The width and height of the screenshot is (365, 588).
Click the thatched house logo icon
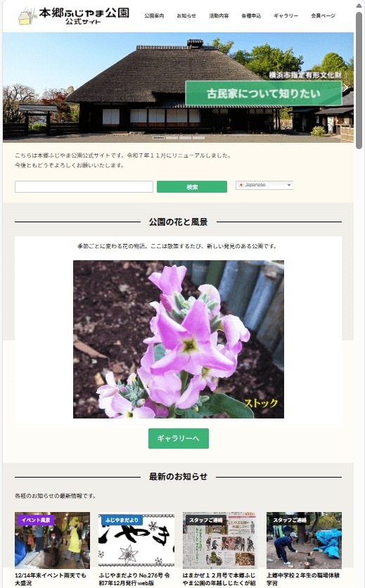[27, 16]
